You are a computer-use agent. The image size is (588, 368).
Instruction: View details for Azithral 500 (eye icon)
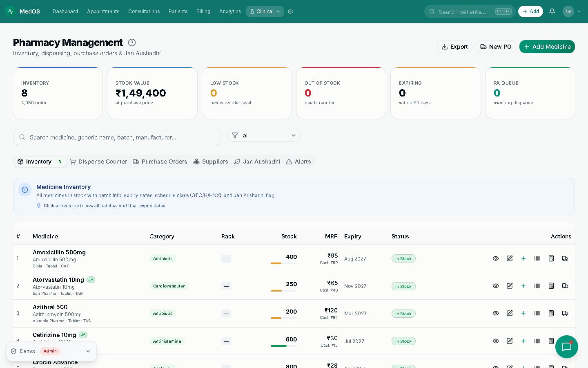(496, 313)
